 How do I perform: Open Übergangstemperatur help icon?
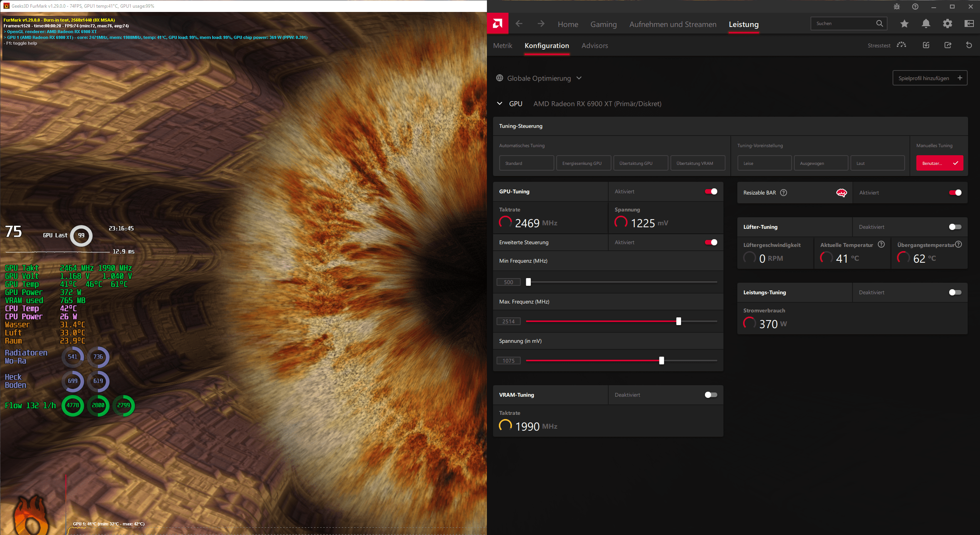[x=959, y=244]
